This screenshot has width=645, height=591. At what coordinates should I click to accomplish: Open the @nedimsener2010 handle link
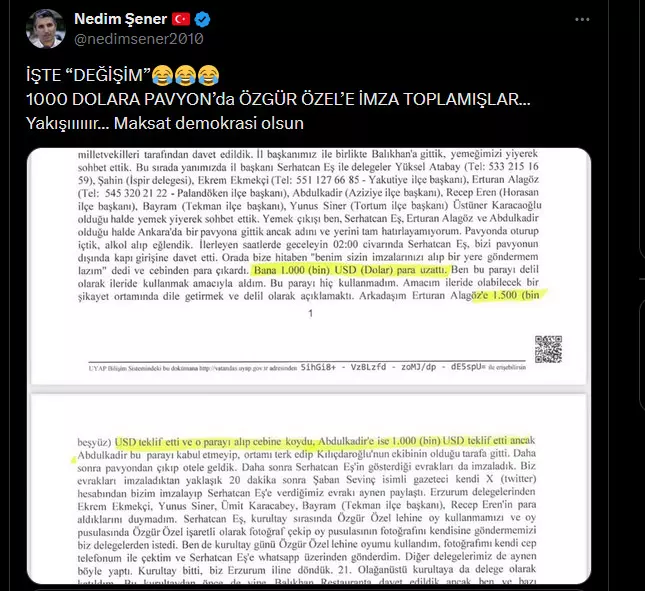pos(139,39)
